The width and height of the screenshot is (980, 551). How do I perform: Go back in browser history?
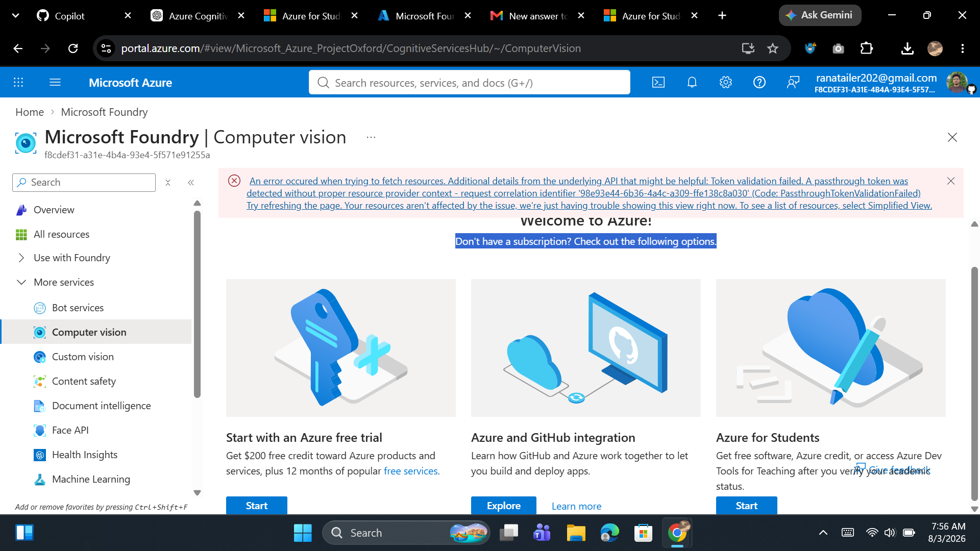coord(18,48)
